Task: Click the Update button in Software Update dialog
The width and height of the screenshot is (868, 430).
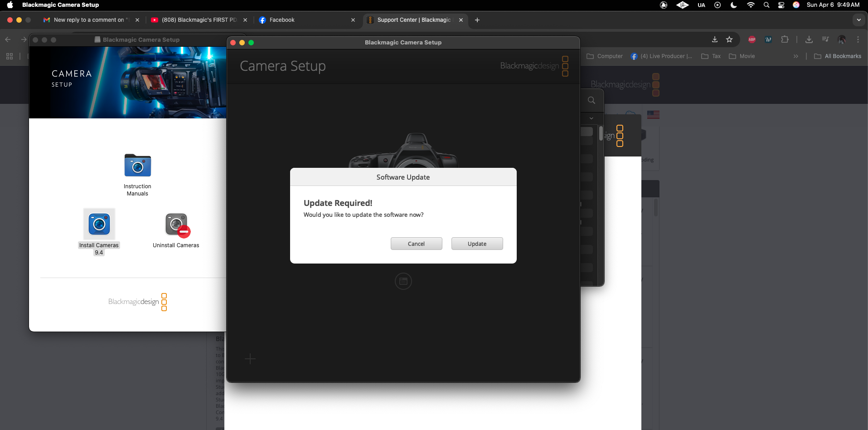Action: pos(477,244)
